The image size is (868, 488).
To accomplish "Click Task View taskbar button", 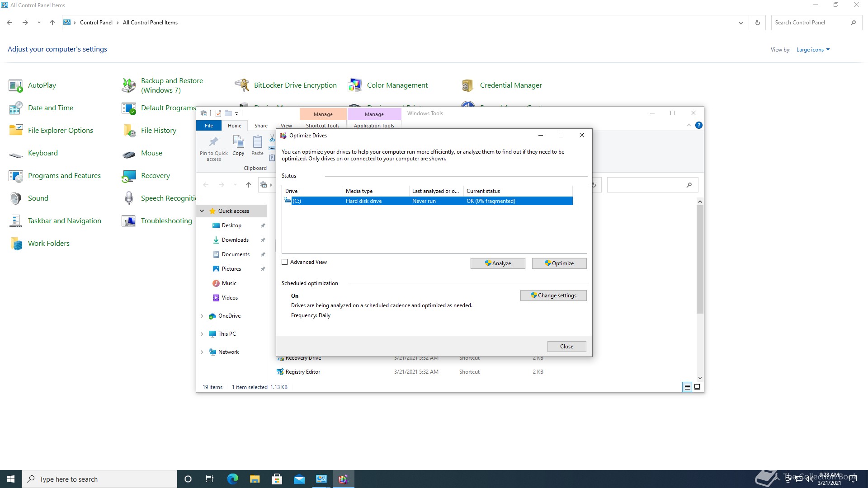I will coord(210,479).
